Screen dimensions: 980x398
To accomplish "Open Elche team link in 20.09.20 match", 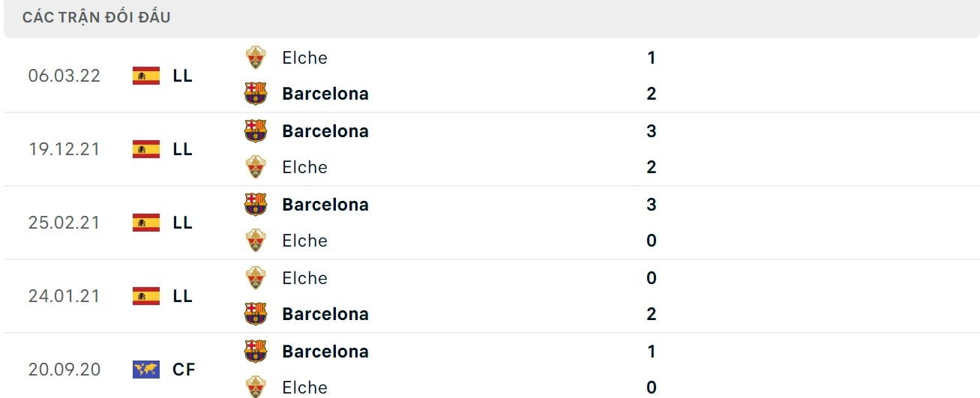I will pyautogui.click(x=304, y=388).
